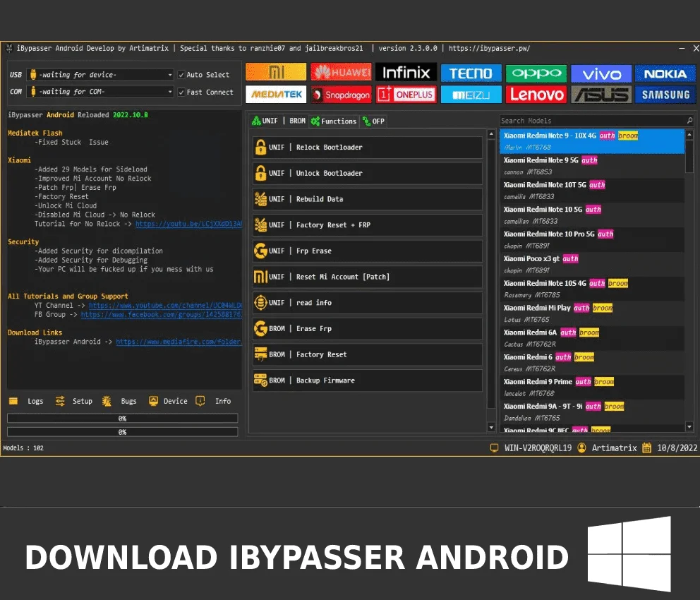The width and height of the screenshot is (700, 600).
Task: Run UNIF Unlock Bootloader
Action: click(x=368, y=173)
